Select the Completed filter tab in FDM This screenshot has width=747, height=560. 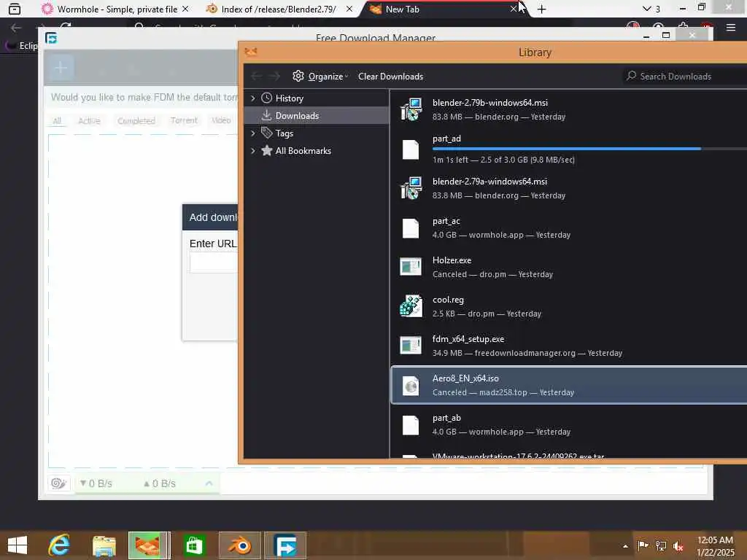(136, 121)
